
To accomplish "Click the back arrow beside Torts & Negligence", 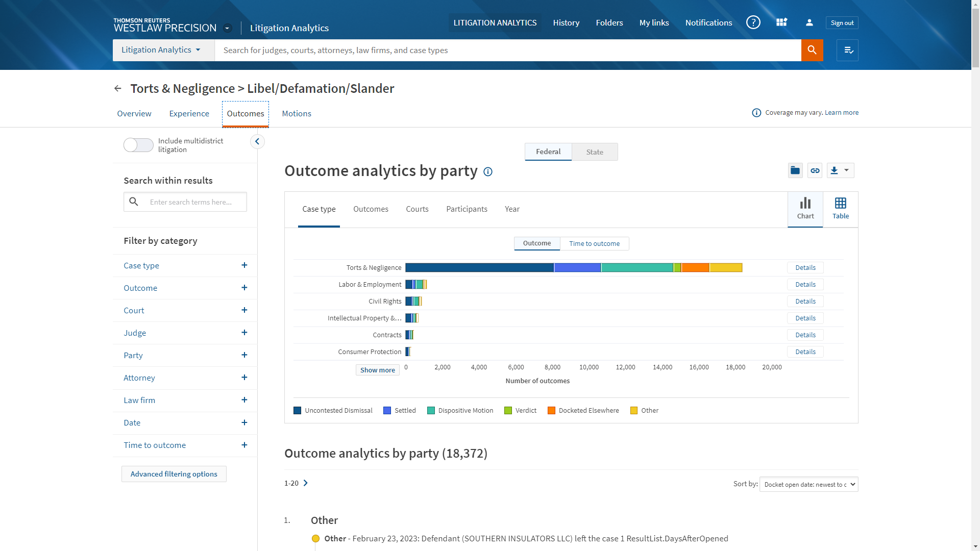I will tap(118, 89).
